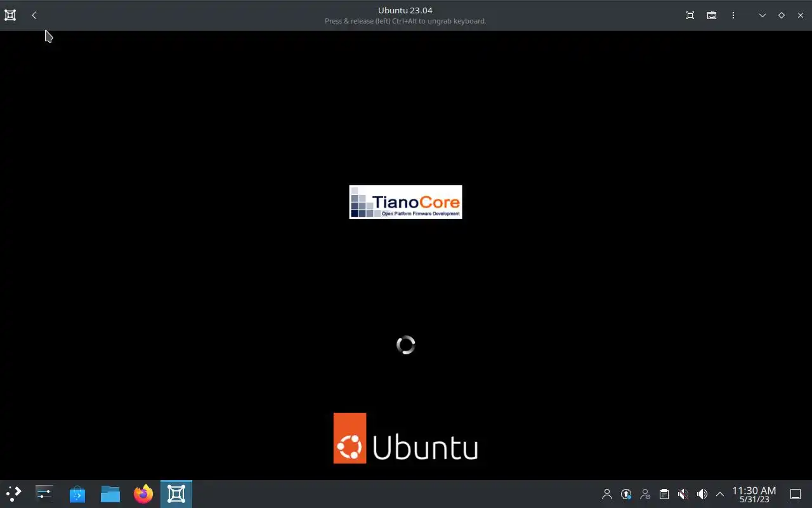Click inside the Ubuntu VM display

point(406,255)
